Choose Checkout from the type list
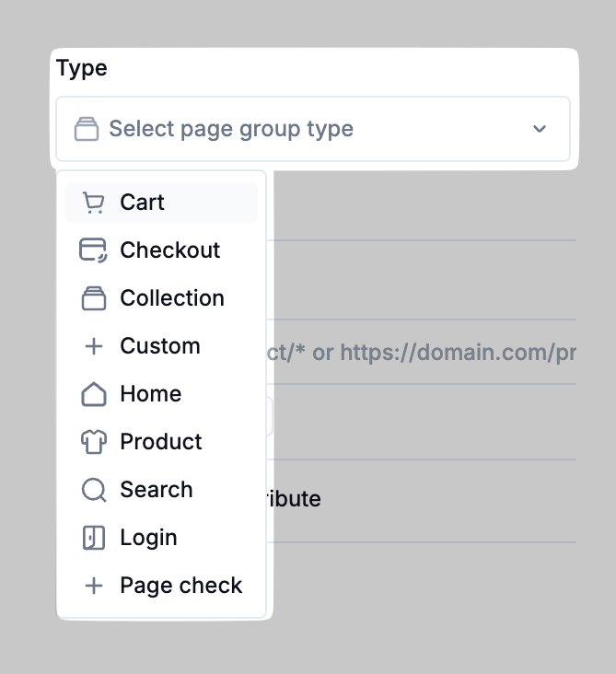Screen dimensions: 616x674 click(170, 250)
